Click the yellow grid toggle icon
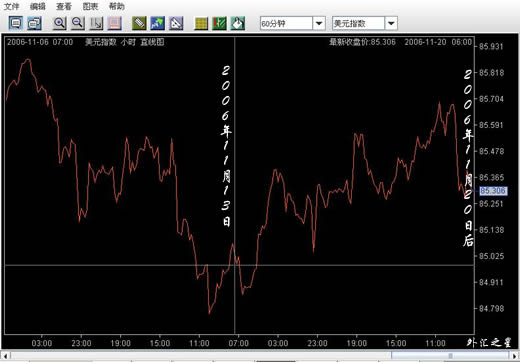 coord(201,23)
